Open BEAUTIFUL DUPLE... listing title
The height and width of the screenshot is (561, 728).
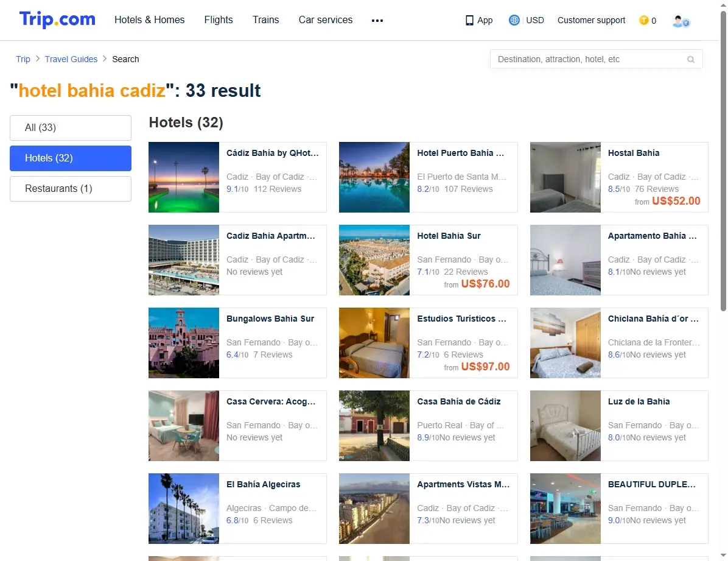(652, 484)
